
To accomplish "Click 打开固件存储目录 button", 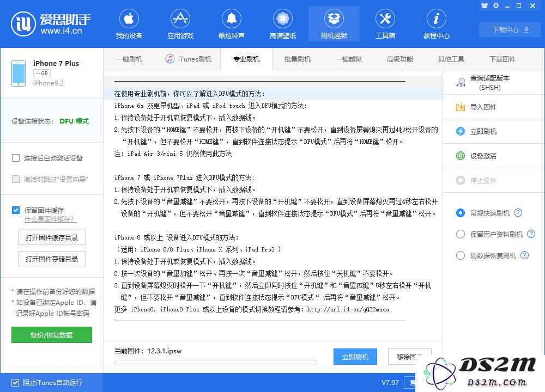I will pos(51,259).
